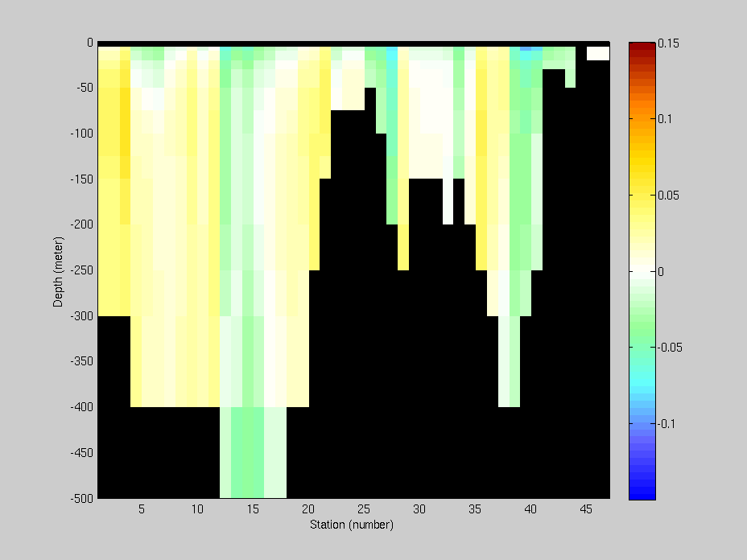Click the "Station (number)" x-axis label
This screenshot has width=747, height=560.
(x=352, y=525)
